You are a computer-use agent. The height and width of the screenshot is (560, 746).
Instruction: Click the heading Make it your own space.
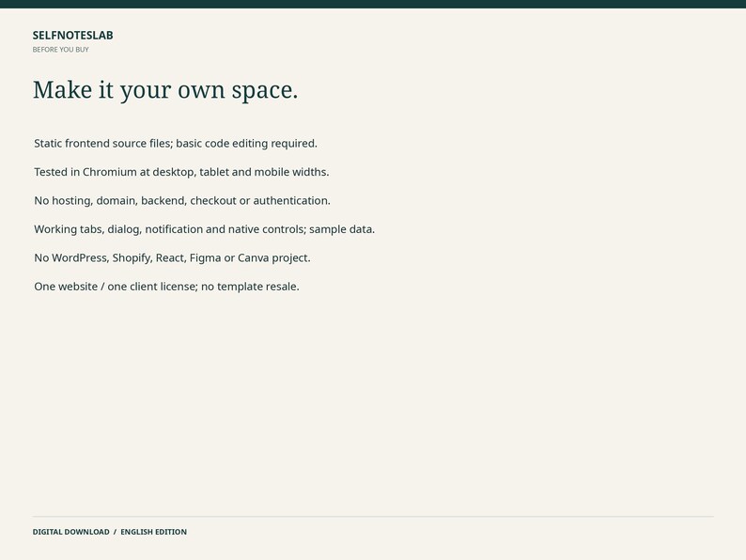coord(165,90)
